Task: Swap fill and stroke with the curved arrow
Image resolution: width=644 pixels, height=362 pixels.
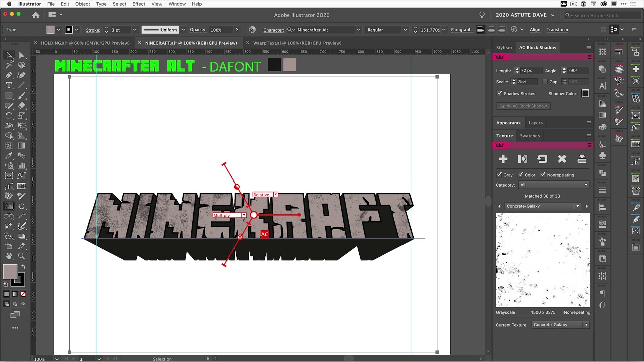Action: point(23,267)
